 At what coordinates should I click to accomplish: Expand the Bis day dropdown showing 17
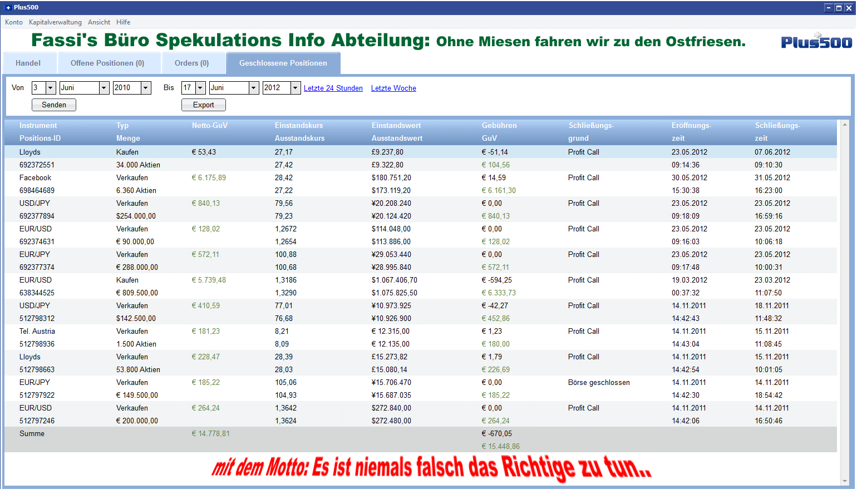click(x=200, y=88)
